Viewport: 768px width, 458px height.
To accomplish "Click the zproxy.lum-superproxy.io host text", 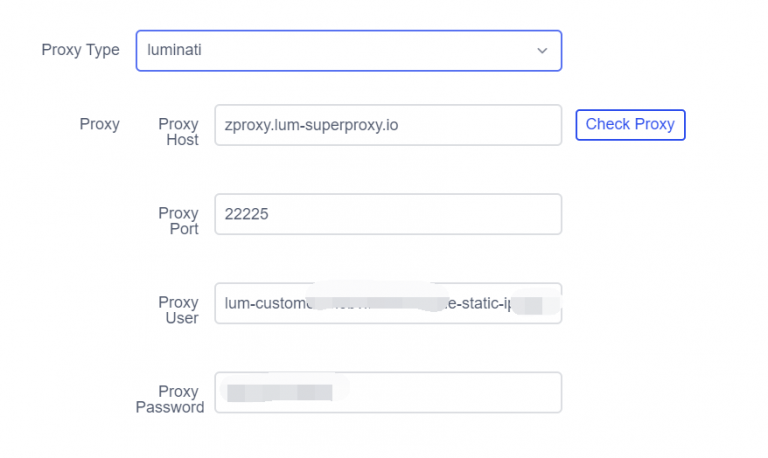I will tap(313, 125).
